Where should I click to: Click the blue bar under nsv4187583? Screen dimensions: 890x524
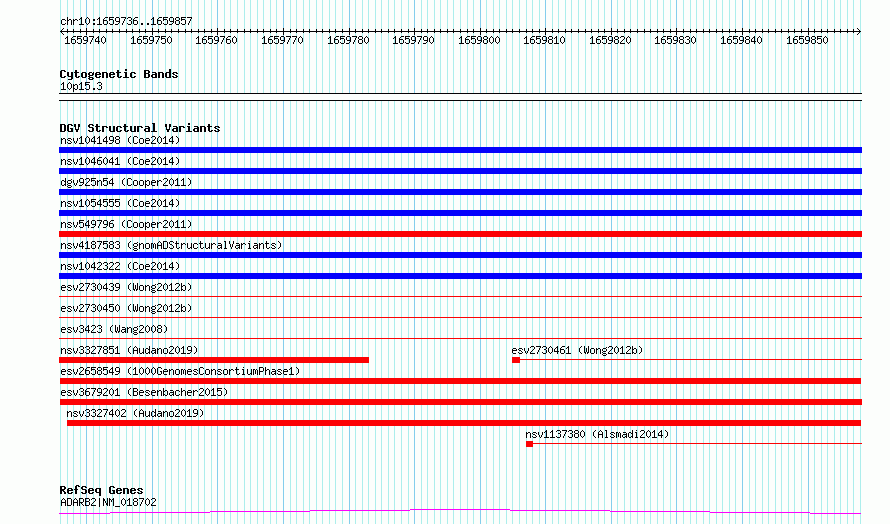click(460, 255)
